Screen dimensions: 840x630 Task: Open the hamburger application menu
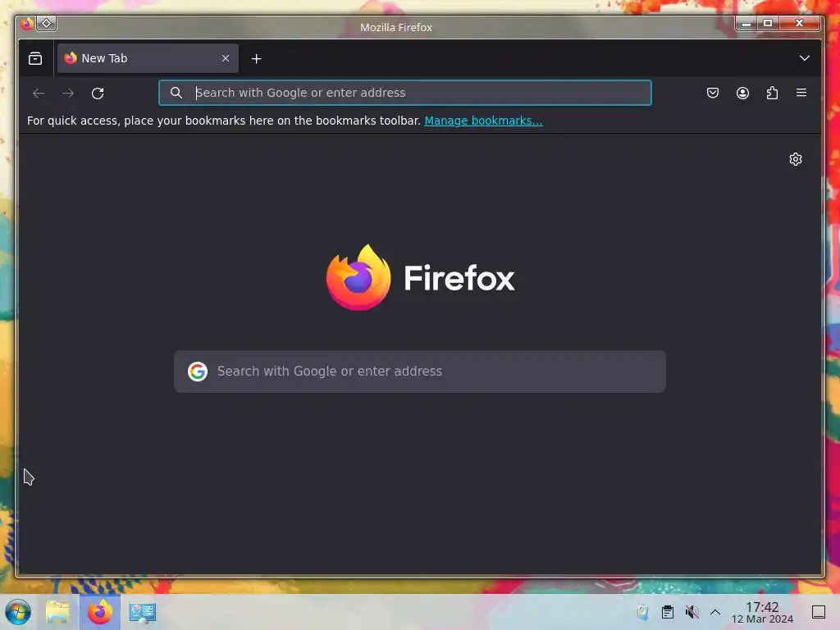(801, 94)
